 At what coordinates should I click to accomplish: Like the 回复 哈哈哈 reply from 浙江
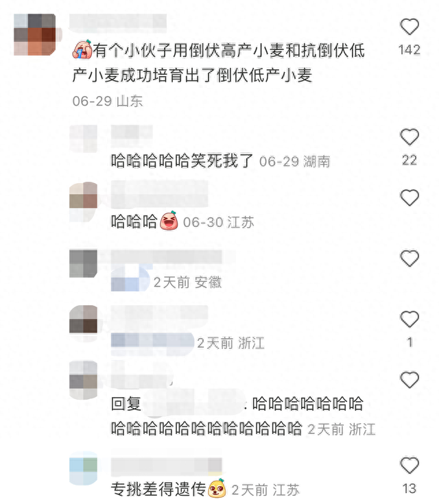point(410,380)
